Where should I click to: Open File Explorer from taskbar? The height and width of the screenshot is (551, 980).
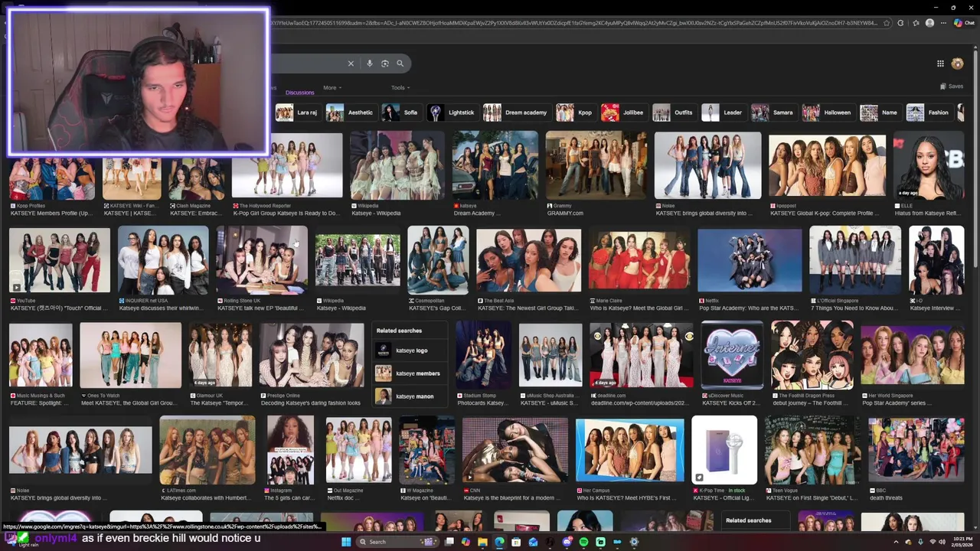point(482,542)
